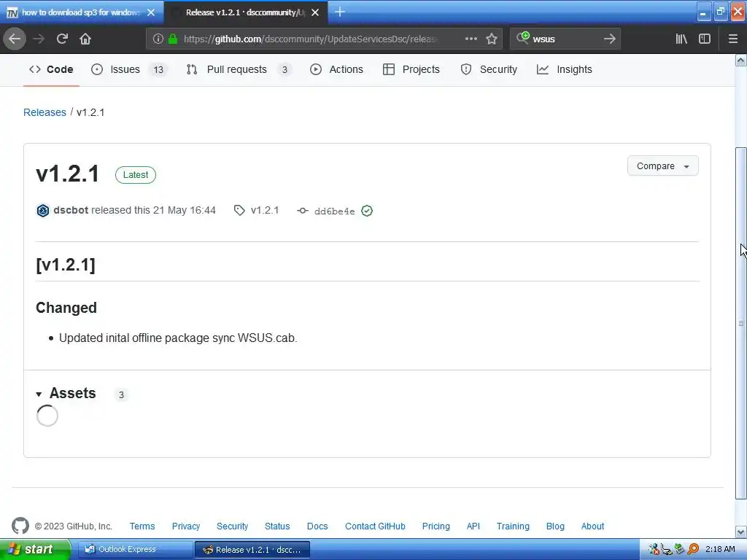Open the Blog footer link
747x560 pixels.
[555, 526]
